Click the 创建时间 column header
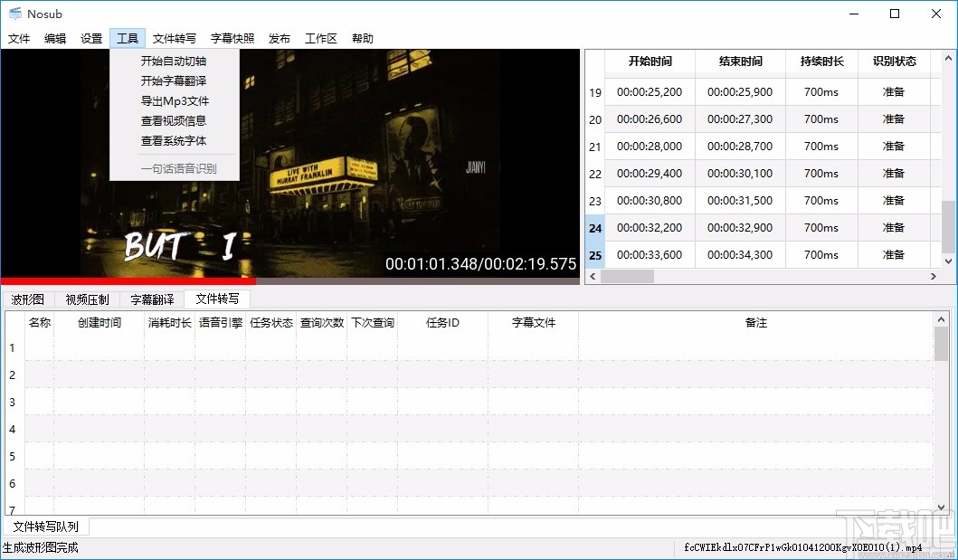 (99, 322)
